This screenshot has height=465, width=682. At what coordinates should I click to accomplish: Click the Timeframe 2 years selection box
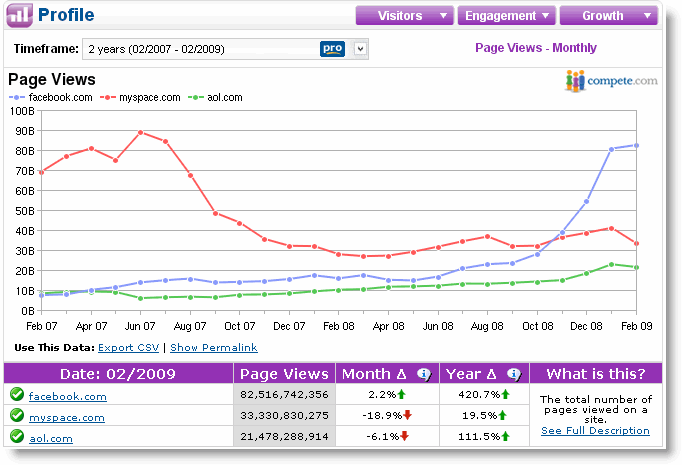[225, 49]
